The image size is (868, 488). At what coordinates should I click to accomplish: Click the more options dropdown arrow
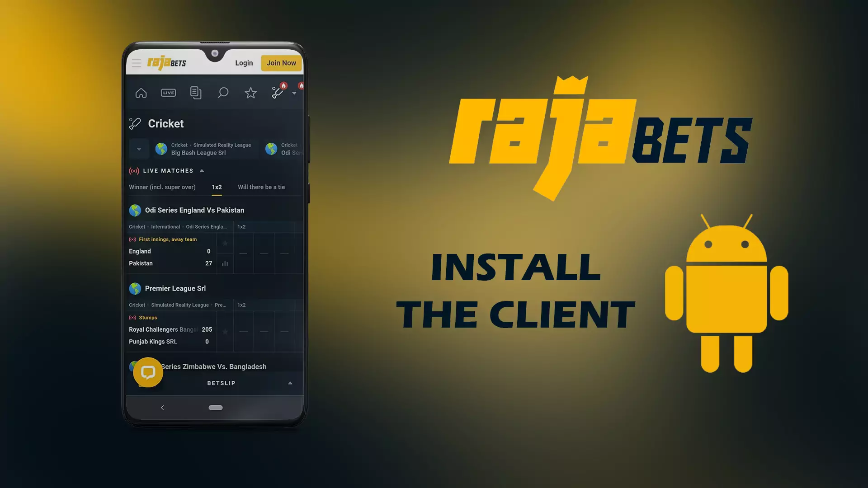point(294,93)
